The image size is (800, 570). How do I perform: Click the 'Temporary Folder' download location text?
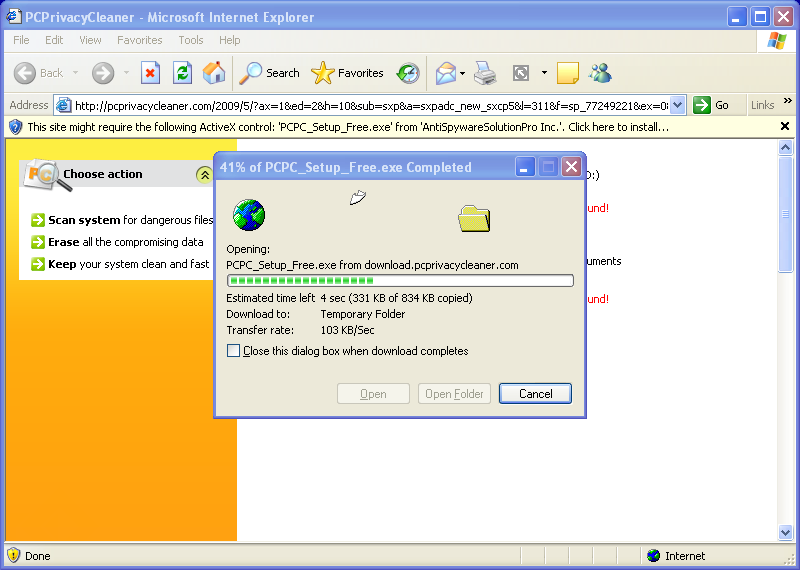click(363, 314)
